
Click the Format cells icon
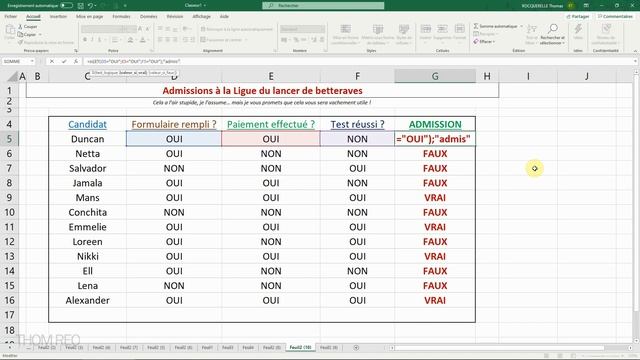pyautogui.click(x=460, y=29)
